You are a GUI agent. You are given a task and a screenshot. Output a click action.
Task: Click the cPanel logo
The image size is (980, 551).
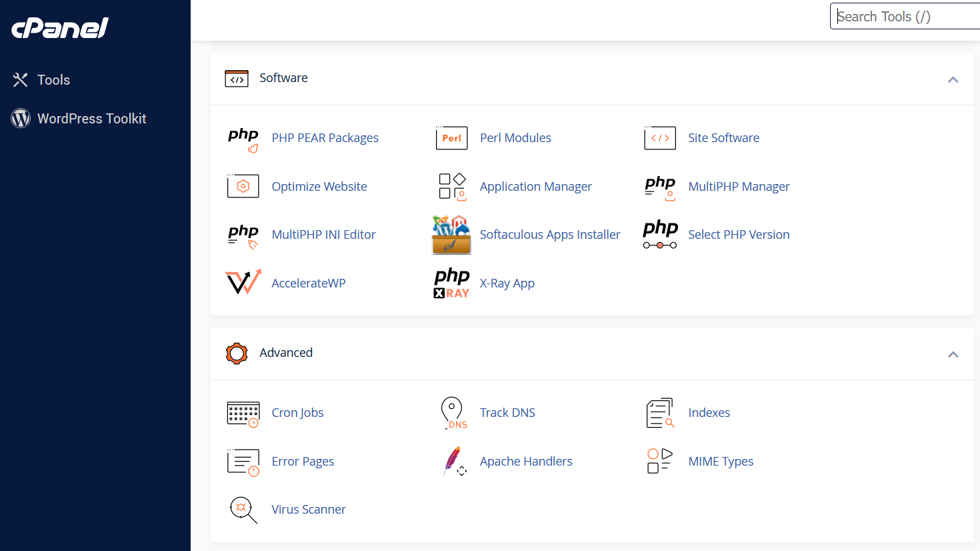coord(60,28)
